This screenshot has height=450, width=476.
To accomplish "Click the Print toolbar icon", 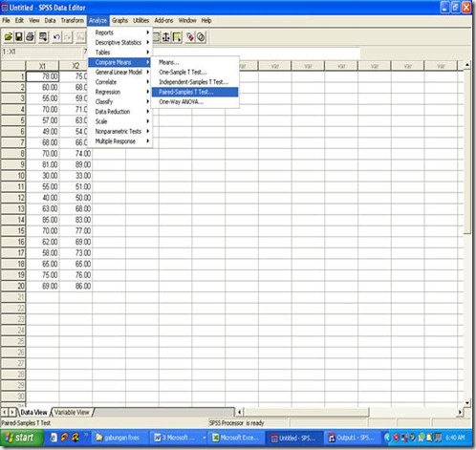I will point(30,37).
